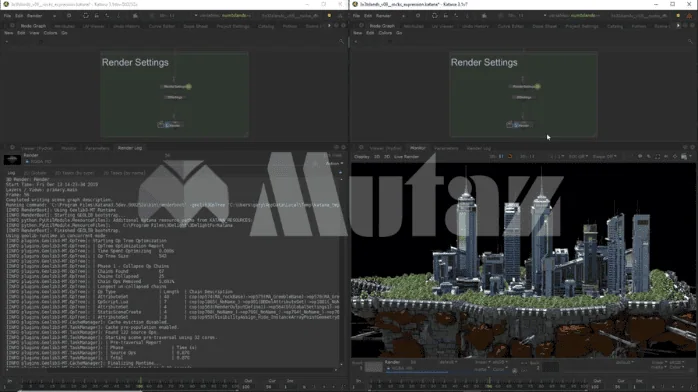
Task: Select Log sub-tab in Render Log
Action: coord(12,173)
